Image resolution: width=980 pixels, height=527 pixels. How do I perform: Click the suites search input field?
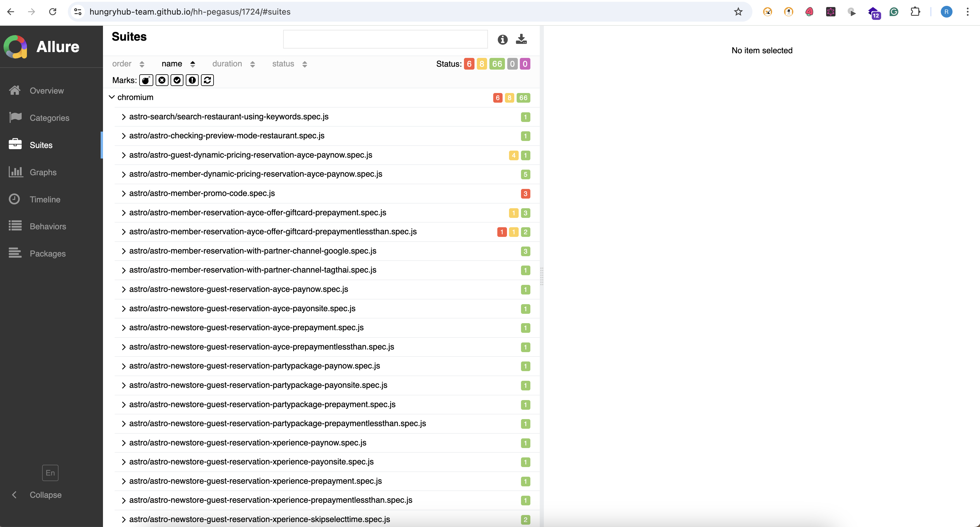[385, 39]
